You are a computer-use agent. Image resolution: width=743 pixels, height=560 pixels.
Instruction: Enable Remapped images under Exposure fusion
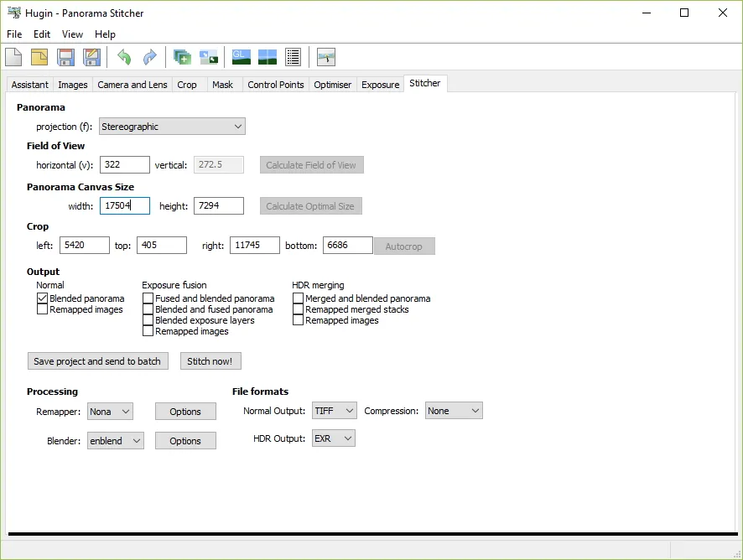148,331
